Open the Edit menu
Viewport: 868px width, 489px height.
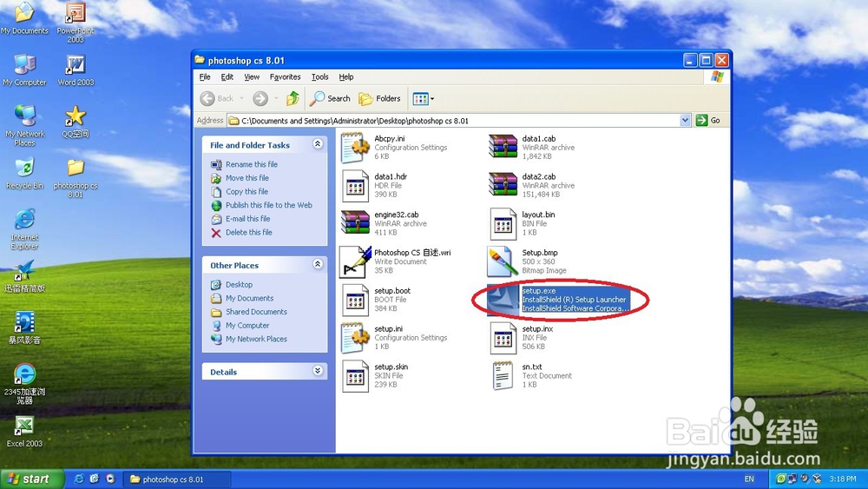(x=227, y=77)
